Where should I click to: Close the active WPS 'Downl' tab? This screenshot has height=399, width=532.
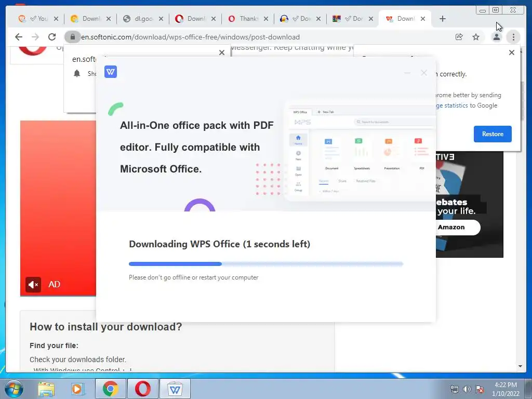tap(423, 19)
